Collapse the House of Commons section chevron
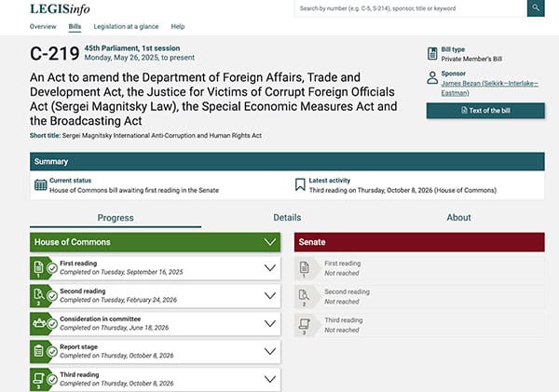 tap(270, 242)
